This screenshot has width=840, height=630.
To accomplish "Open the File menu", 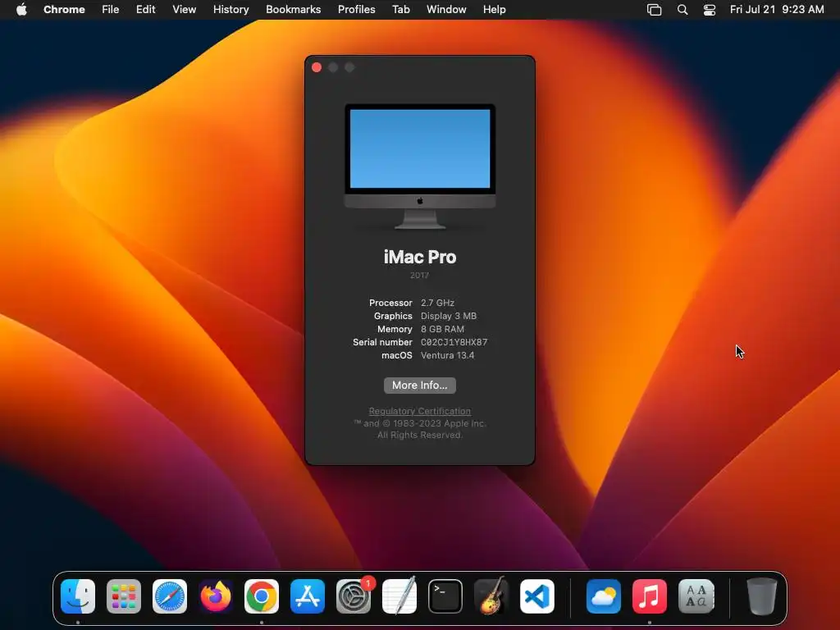I will tap(111, 10).
